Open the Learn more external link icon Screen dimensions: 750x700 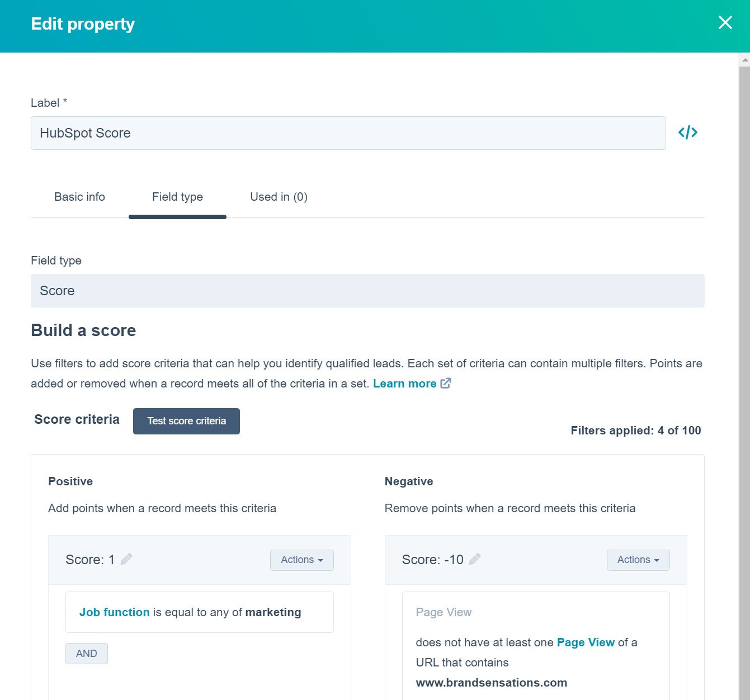446,383
